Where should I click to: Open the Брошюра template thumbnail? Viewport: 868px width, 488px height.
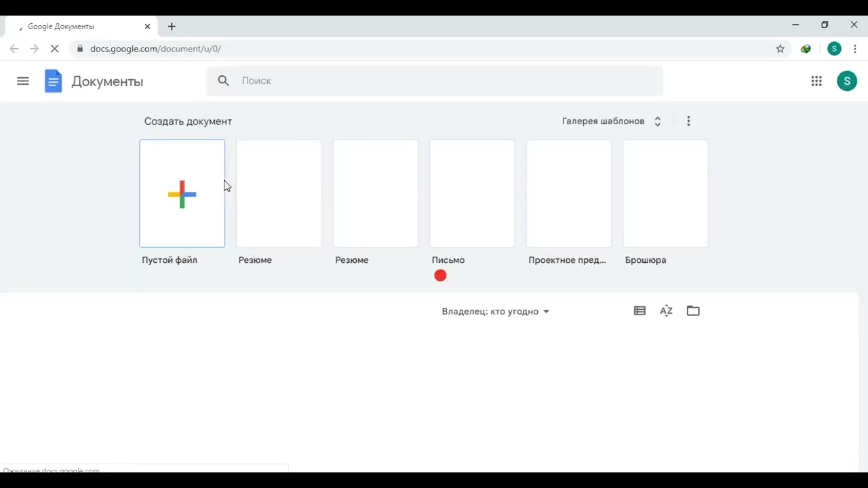pyautogui.click(x=665, y=194)
